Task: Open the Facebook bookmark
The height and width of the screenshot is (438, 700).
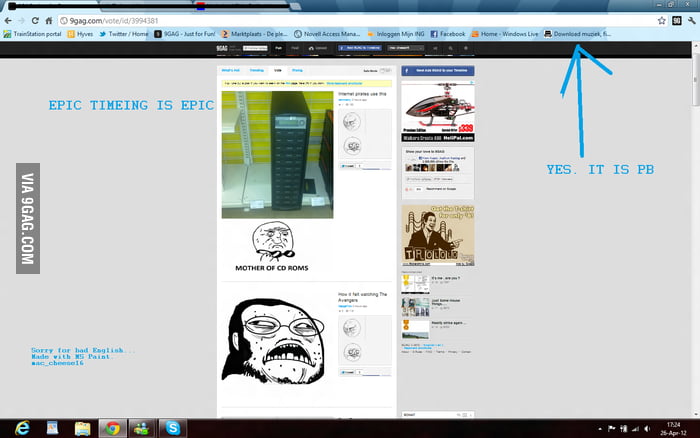Action: tap(448, 34)
